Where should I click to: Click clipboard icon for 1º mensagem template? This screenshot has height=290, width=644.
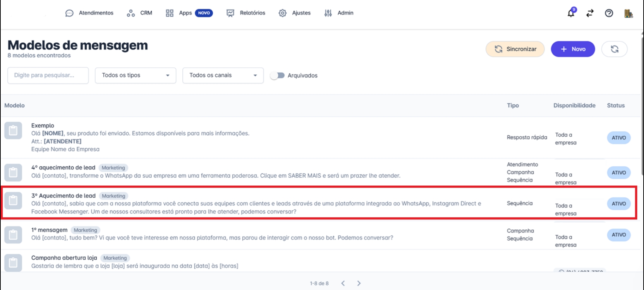(13, 235)
